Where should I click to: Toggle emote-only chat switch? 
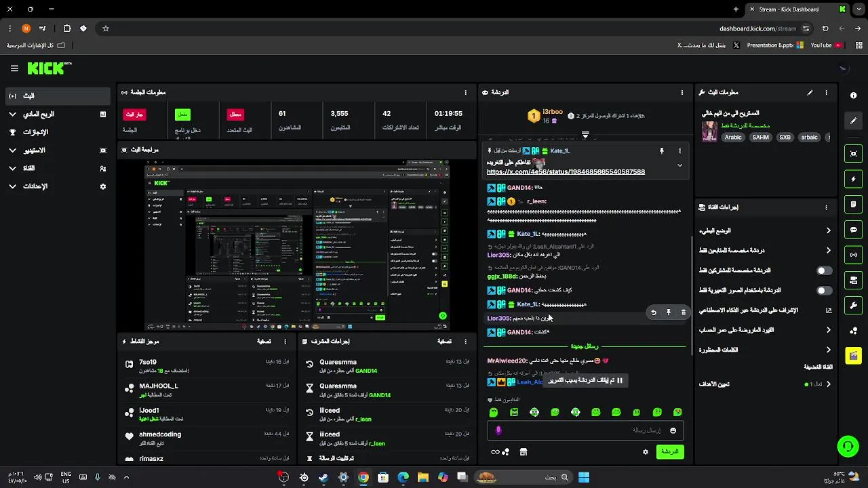pyautogui.click(x=824, y=291)
